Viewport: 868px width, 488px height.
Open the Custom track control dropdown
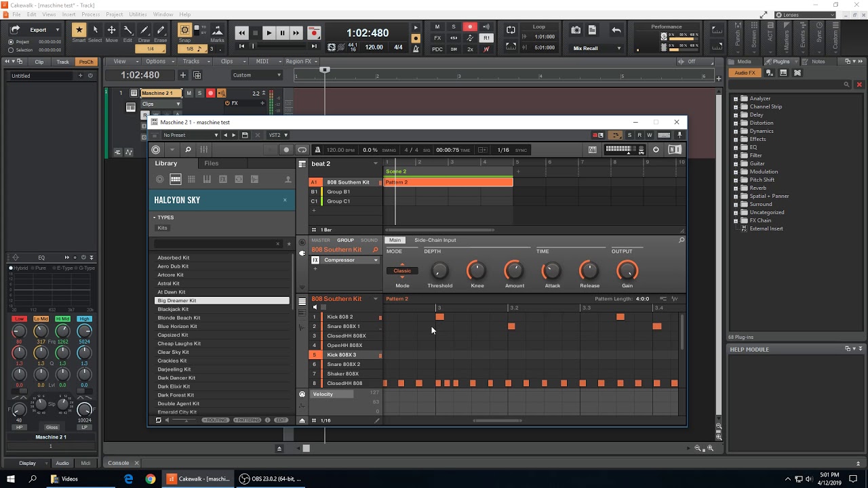tap(256, 75)
